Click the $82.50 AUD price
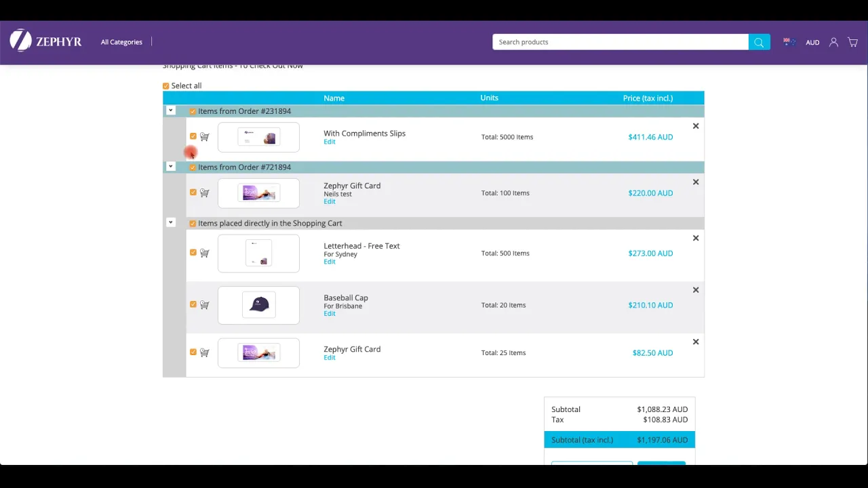The image size is (868, 488). tap(652, 353)
